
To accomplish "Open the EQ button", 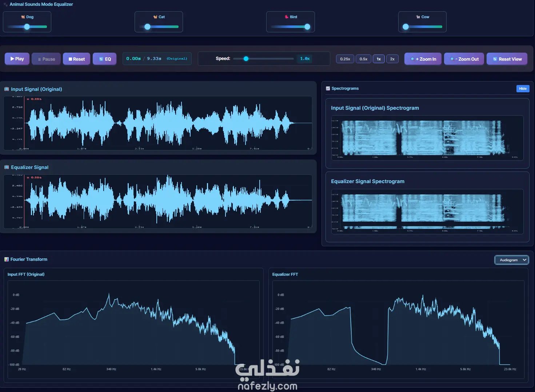I will click(x=105, y=59).
